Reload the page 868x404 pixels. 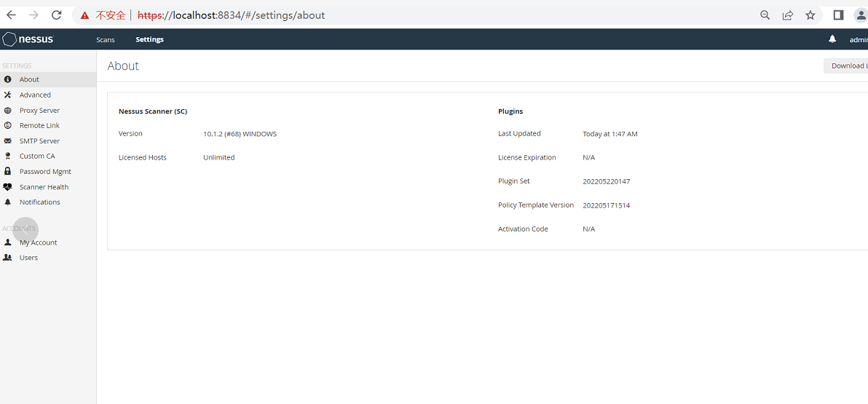(x=57, y=15)
